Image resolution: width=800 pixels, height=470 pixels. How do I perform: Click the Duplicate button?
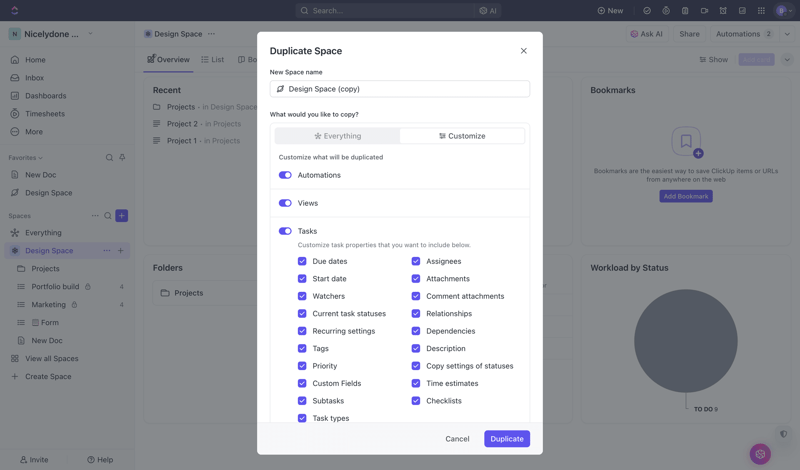(507, 439)
